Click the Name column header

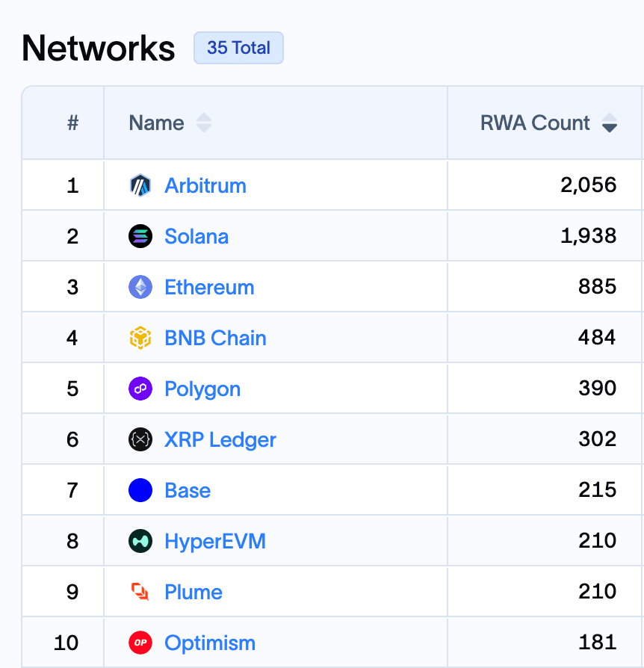276,123
